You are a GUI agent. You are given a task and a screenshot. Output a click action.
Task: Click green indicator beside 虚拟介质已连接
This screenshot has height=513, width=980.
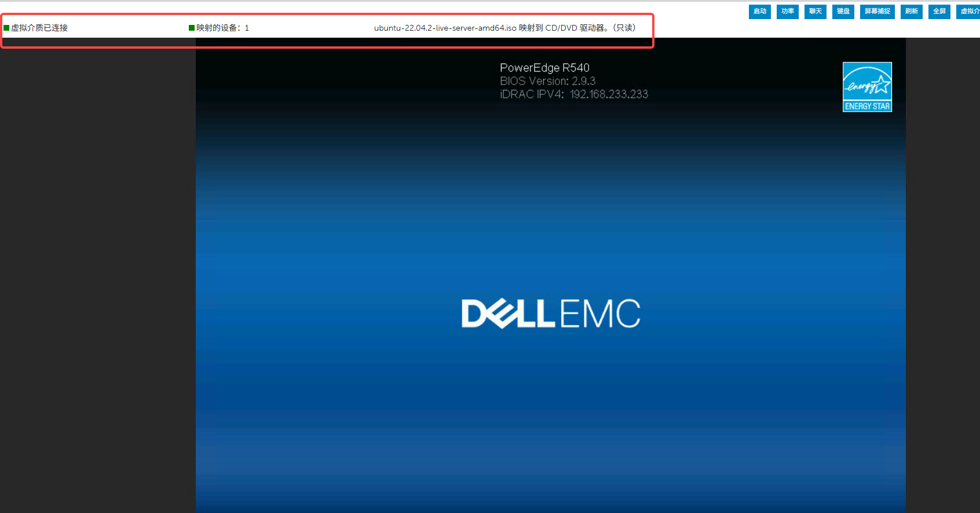point(6,28)
